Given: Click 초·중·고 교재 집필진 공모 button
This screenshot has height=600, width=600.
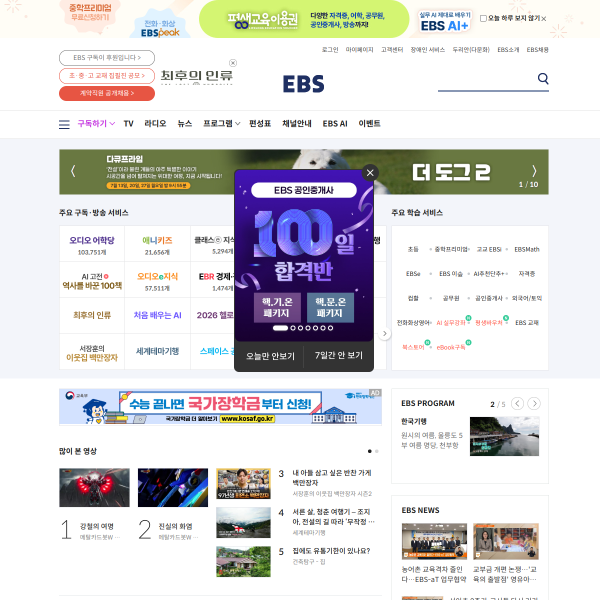Looking at the screenshot, I should coord(107,76).
